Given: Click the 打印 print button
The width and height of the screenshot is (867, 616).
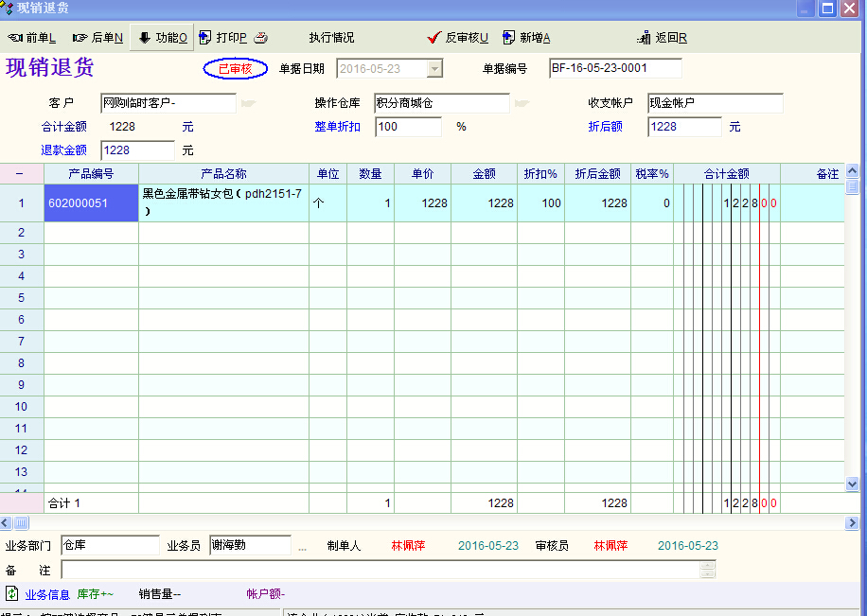Looking at the screenshot, I should coord(223,38).
